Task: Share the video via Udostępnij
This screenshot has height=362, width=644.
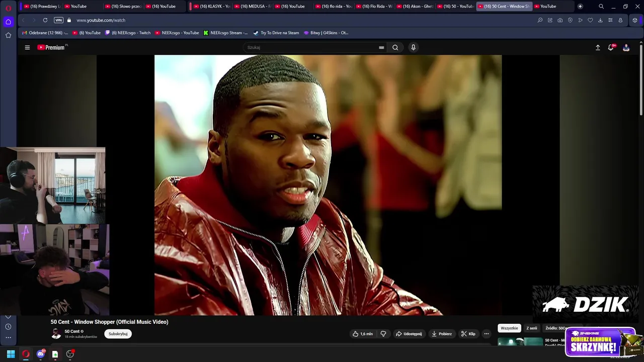Action: (409, 334)
